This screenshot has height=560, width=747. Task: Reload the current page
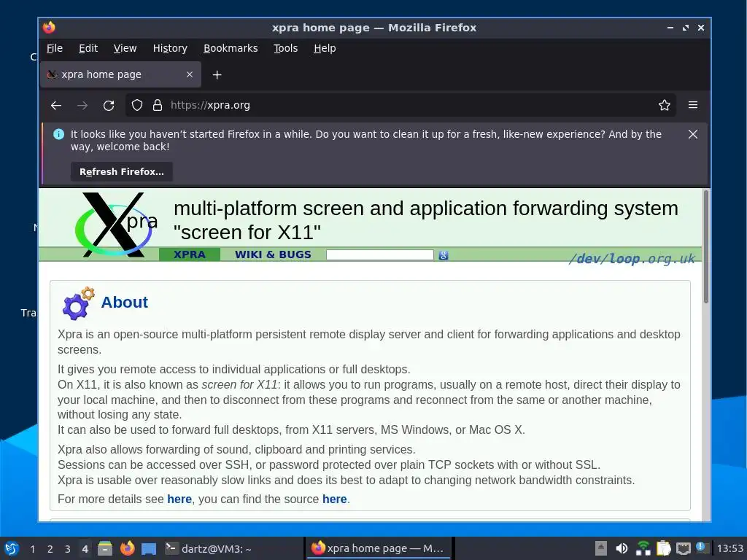pyautogui.click(x=109, y=105)
